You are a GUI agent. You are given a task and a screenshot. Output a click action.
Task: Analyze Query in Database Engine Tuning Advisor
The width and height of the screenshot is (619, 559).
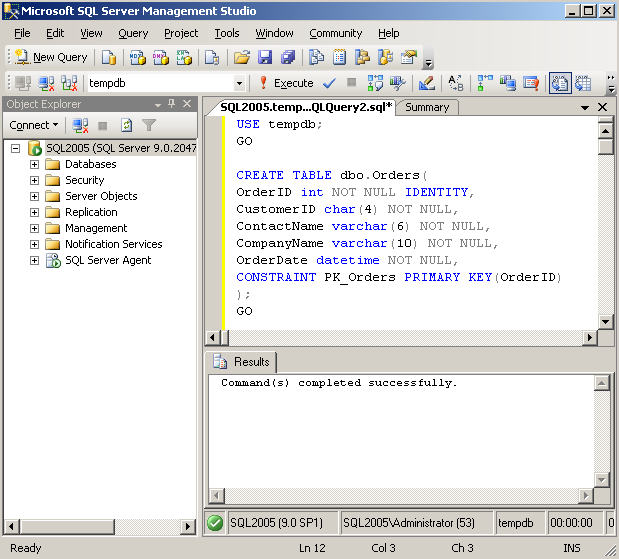tap(398, 83)
